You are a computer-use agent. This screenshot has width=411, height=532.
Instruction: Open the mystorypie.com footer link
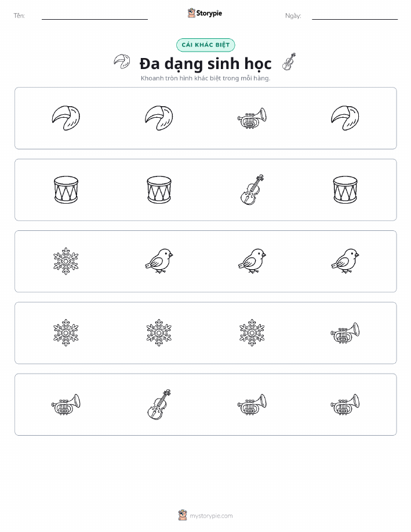click(x=211, y=516)
